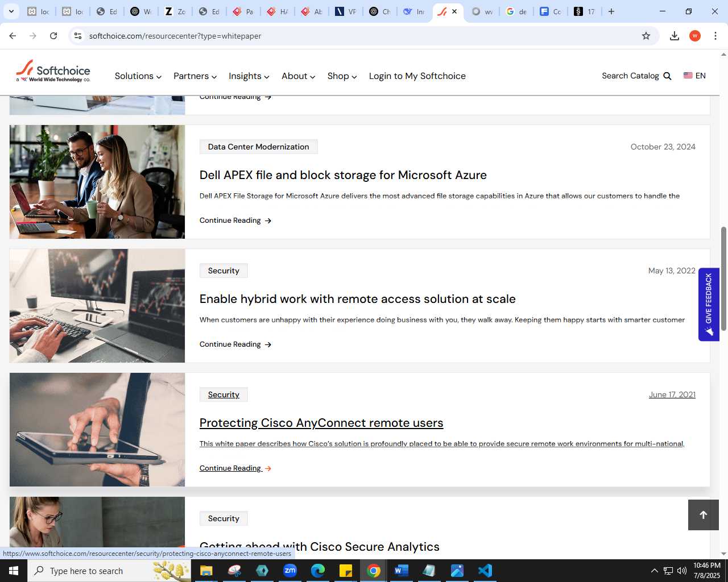
Task: Bookmark this page with the star icon
Action: click(646, 36)
